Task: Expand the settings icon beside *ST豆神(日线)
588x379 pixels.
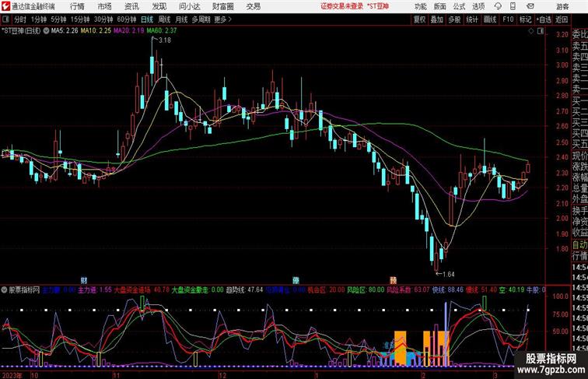Action: click(46, 31)
